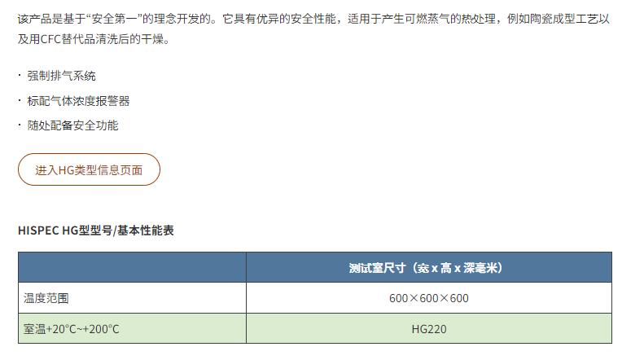
Task: Click the 基本性能表 part of the heading
Action: click(x=146, y=230)
